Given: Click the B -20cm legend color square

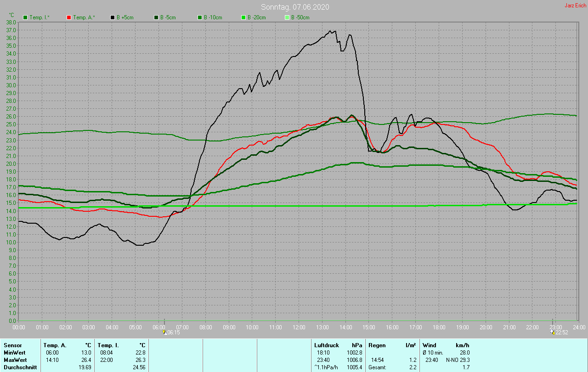Looking at the screenshot, I should tap(243, 17).
